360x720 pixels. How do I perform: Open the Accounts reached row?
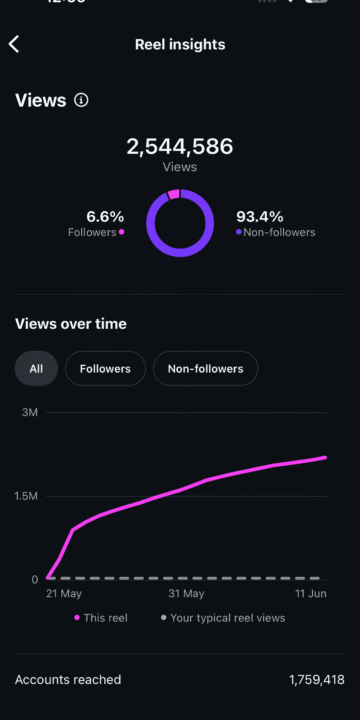(180, 680)
